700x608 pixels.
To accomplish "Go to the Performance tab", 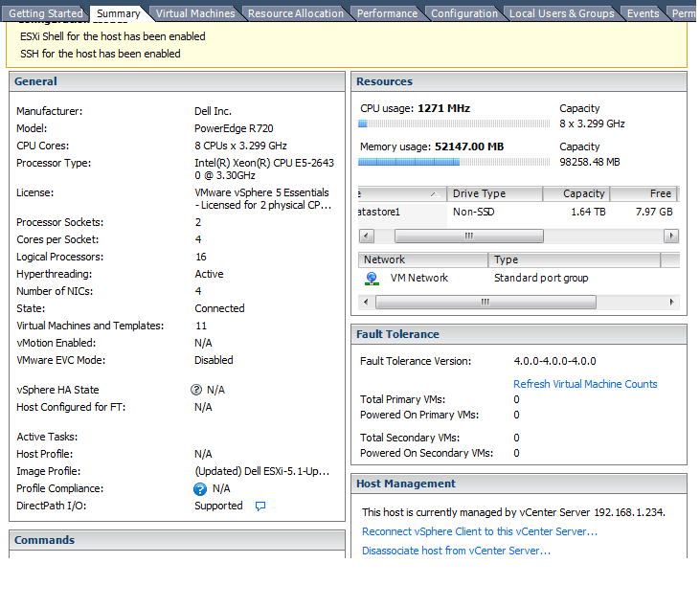I will coord(387,13).
